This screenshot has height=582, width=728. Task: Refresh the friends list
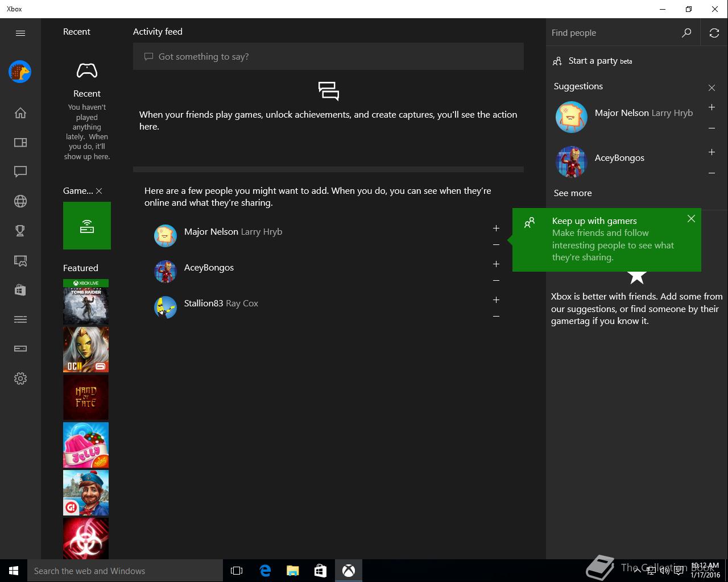coord(714,33)
